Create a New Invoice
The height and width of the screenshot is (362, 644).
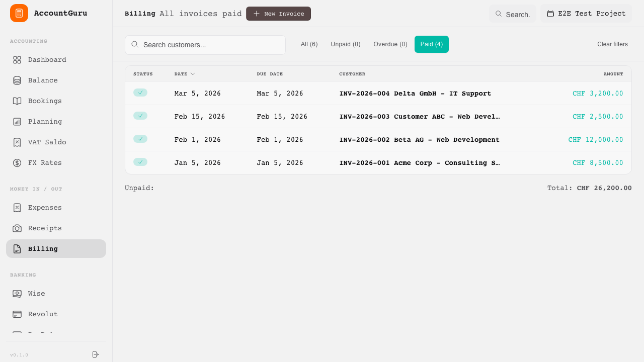[278, 14]
